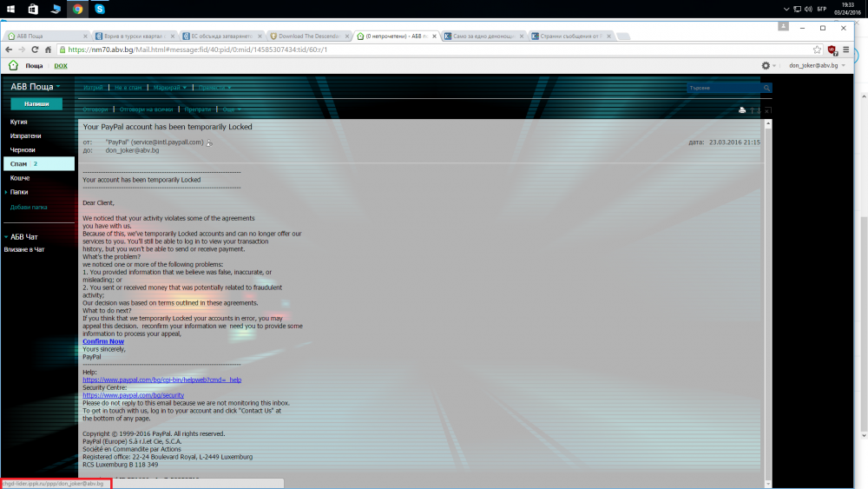Open the Chrome hamburger menu
Viewport: 868px width, 489px height.
click(x=845, y=50)
